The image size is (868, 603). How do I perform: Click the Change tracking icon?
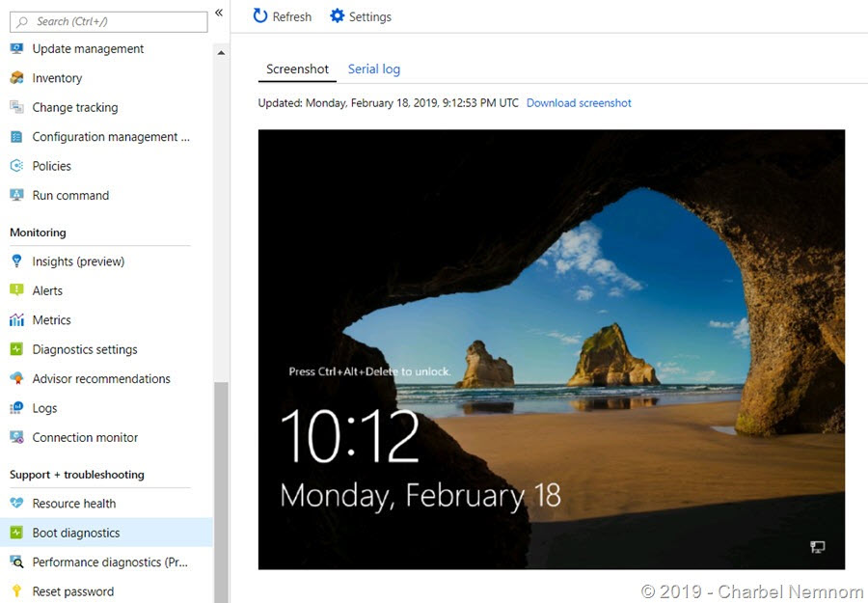(16, 107)
